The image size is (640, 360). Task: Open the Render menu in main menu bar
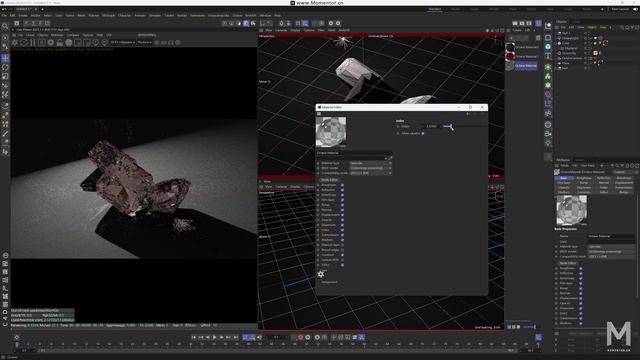182,16
